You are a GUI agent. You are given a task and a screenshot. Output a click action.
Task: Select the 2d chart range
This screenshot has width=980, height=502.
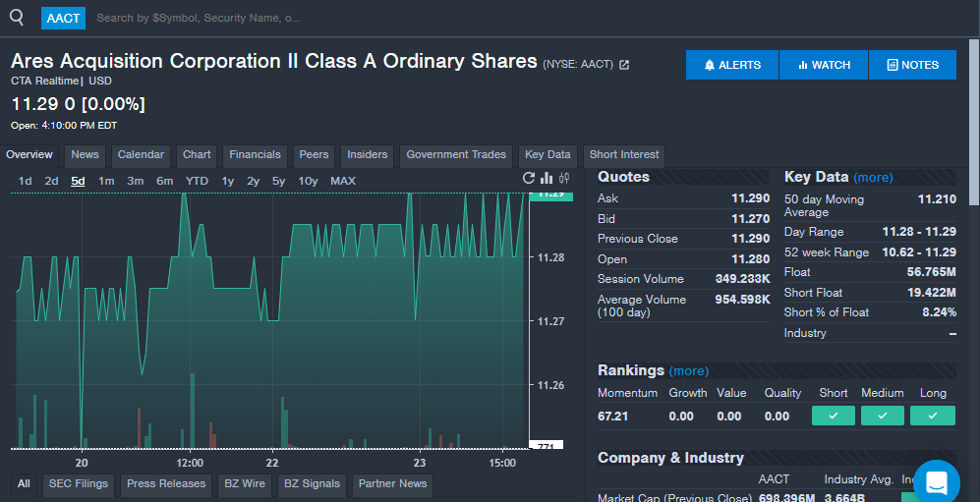[51, 181]
